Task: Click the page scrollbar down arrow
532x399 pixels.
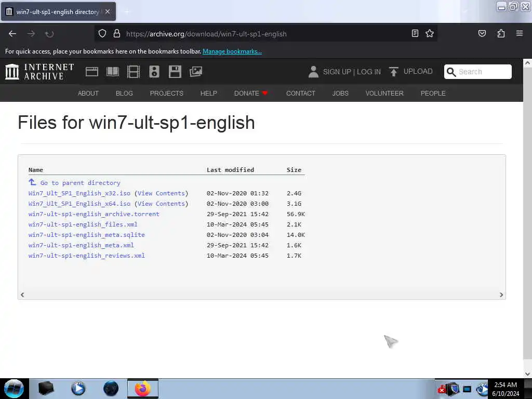Action: (527, 374)
